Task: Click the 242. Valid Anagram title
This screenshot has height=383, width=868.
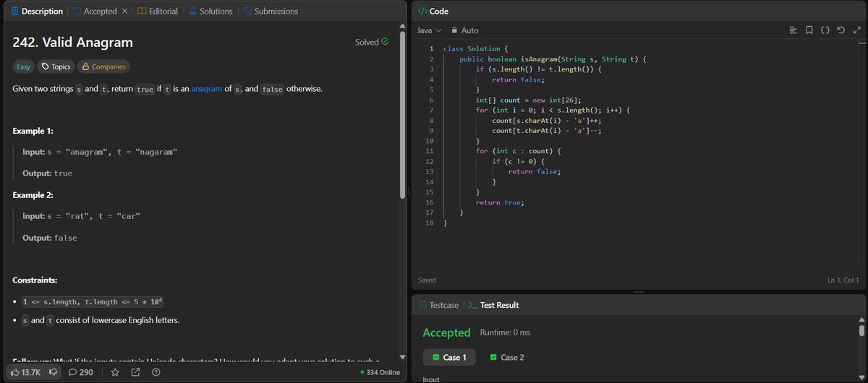Action: tap(73, 43)
